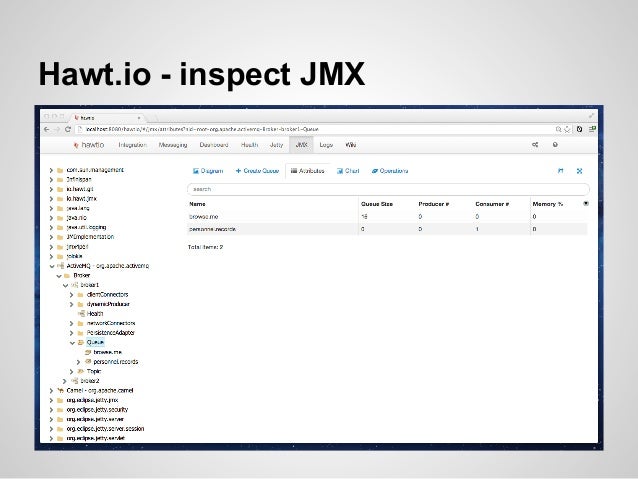Open the Health navbar tab

click(249, 145)
